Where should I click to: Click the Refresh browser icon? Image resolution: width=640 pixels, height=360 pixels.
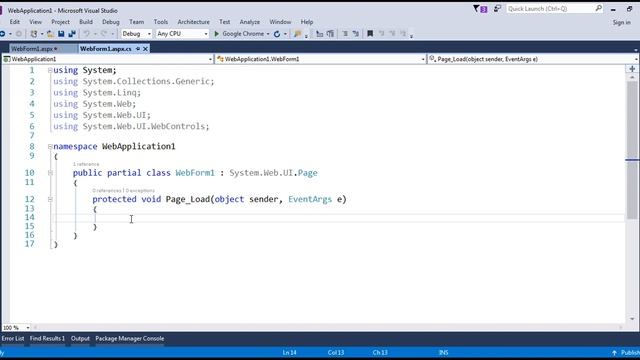[x=277, y=34]
